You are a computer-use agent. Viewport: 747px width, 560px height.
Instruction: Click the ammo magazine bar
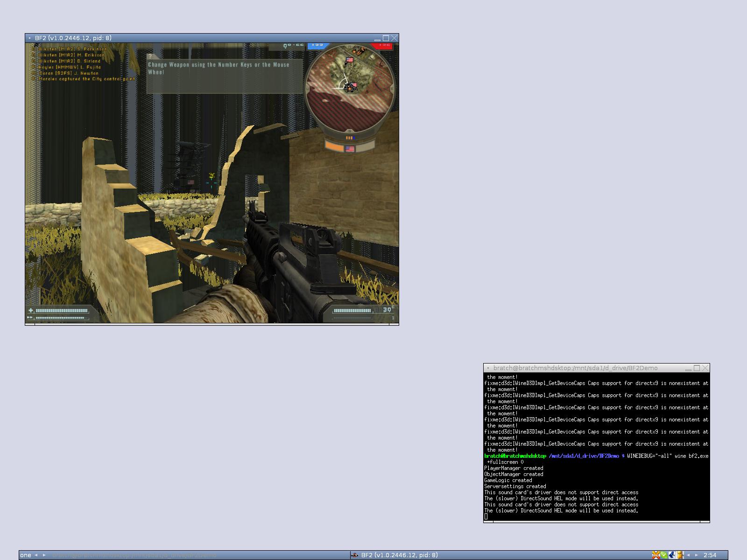(353, 311)
